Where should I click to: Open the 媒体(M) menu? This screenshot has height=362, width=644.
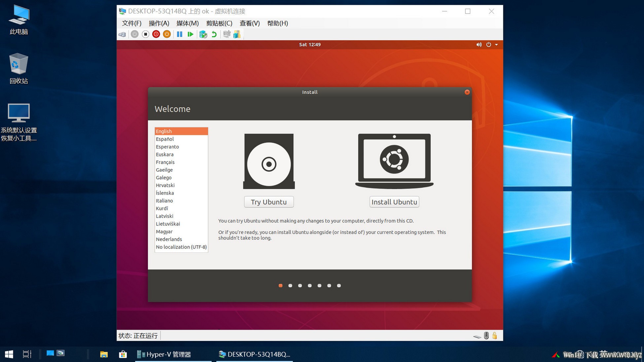click(x=188, y=23)
